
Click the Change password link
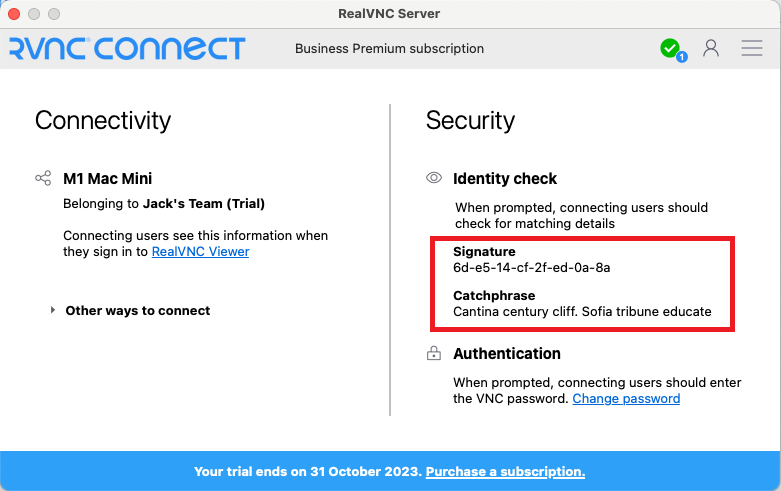click(x=626, y=398)
